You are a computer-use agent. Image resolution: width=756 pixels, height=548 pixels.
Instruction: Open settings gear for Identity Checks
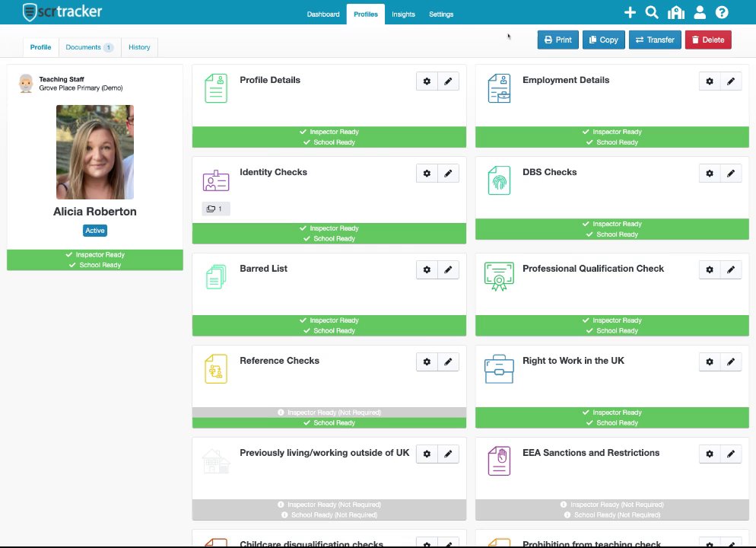coord(427,174)
